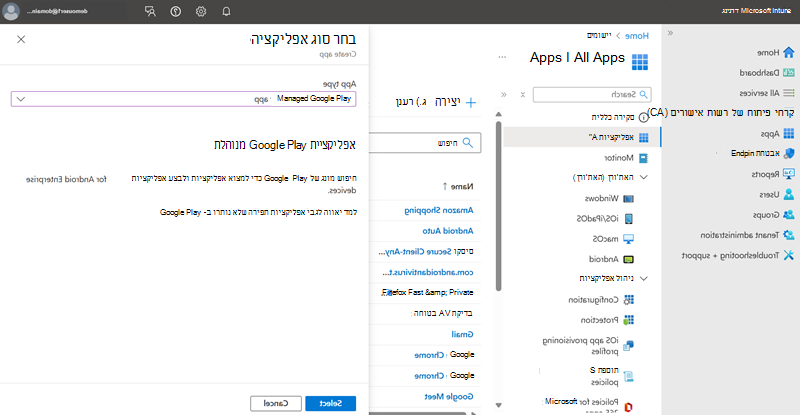Click the sidebar scrollbar down arrow
The width and height of the screenshot is (800, 415).
[498, 405]
